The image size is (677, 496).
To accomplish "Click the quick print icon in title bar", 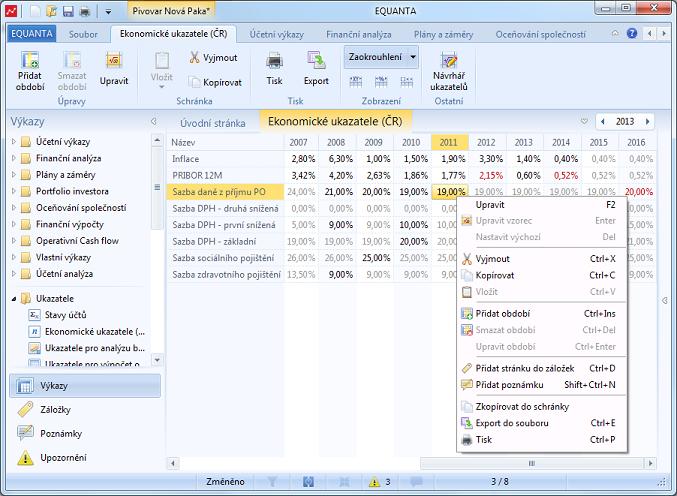I will [x=85, y=11].
